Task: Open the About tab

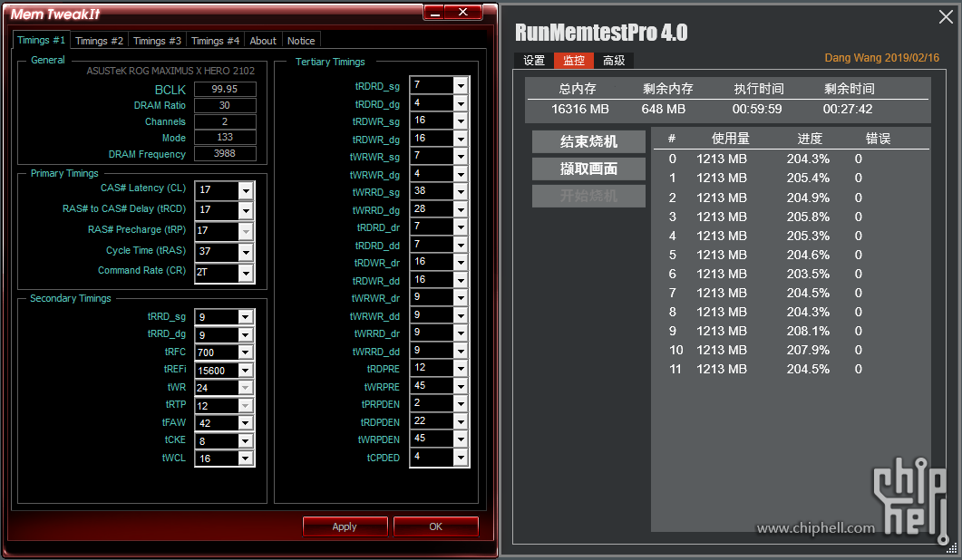Action: (x=263, y=41)
